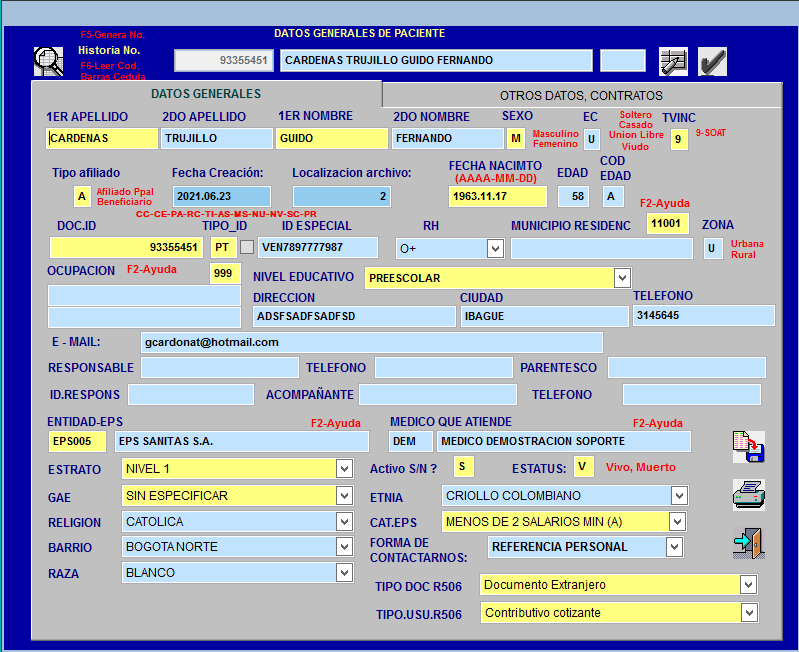The image size is (799, 652).
Task: Click the PARENTESCO field
Action: pos(686,368)
